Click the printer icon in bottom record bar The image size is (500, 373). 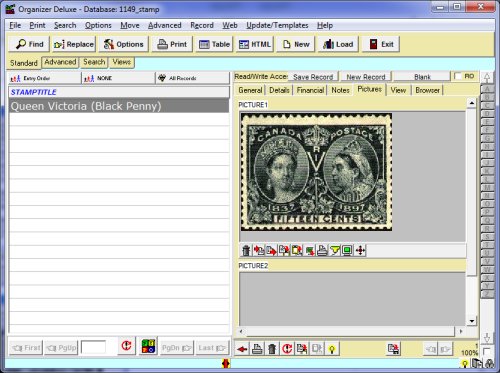click(x=257, y=349)
